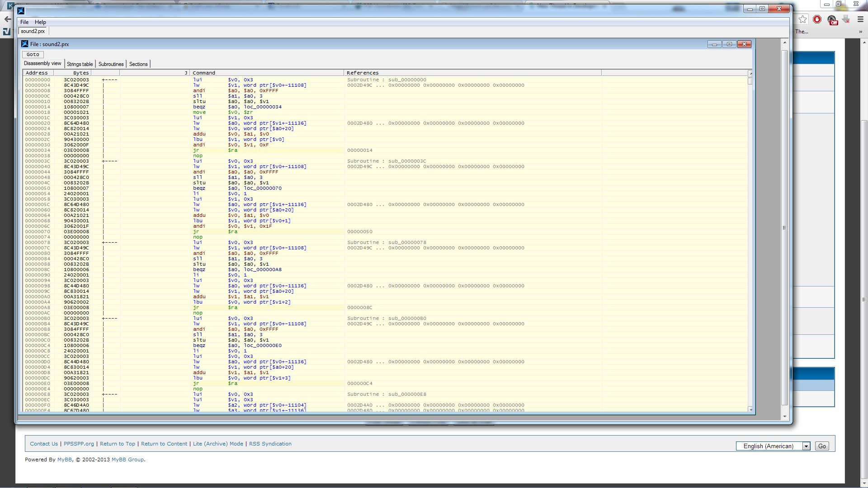The image size is (868, 488).
Task: Switch to the Subroutines tab
Action: (x=111, y=64)
